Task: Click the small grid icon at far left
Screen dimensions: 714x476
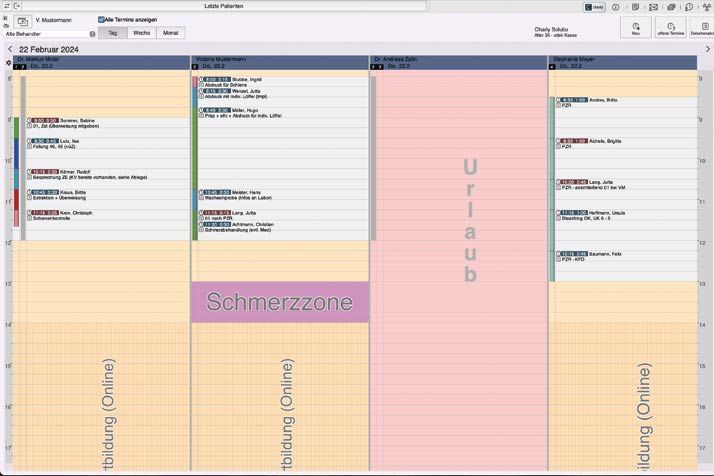Action: [x=5, y=18]
